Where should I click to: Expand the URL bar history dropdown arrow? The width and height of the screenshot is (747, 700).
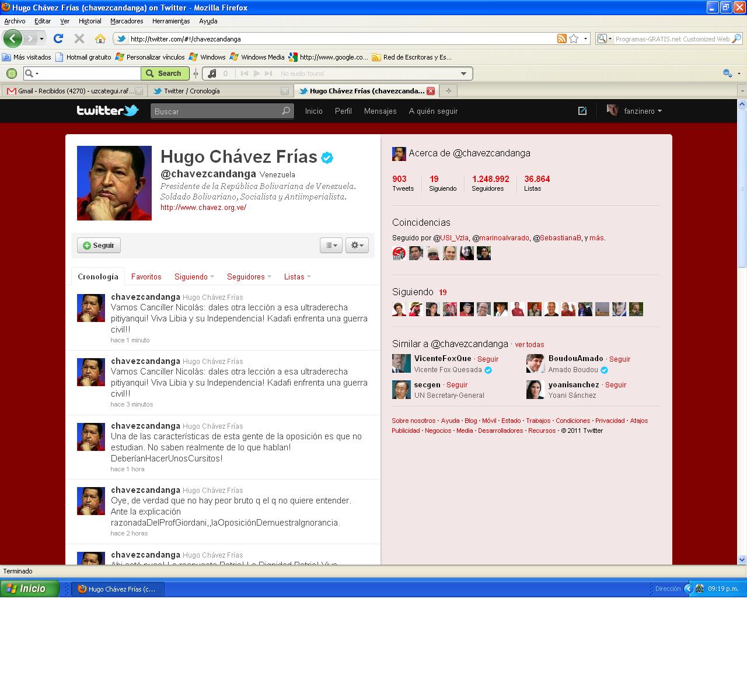pos(586,38)
